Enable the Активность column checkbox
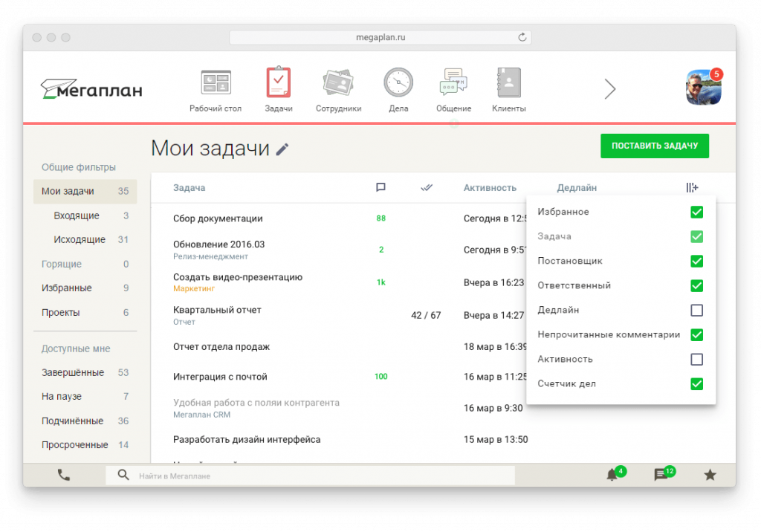The image size is (761, 532). [696, 360]
